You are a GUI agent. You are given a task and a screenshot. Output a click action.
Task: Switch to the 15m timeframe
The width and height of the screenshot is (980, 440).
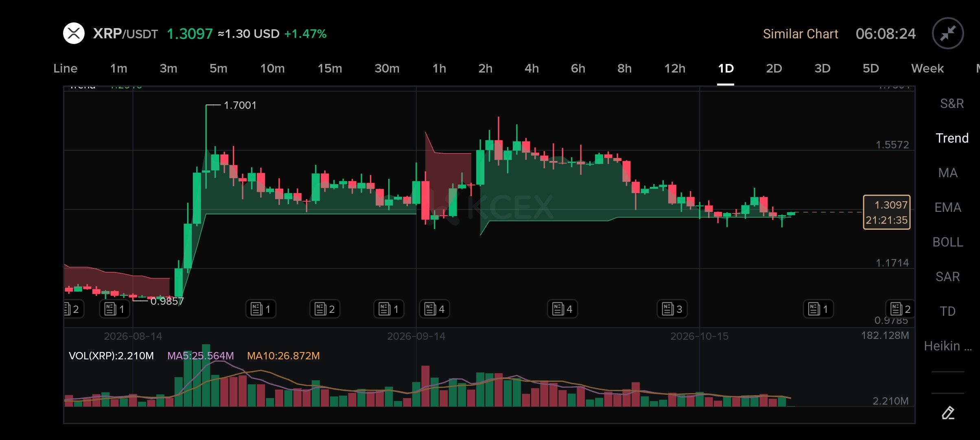pos(330,68)
